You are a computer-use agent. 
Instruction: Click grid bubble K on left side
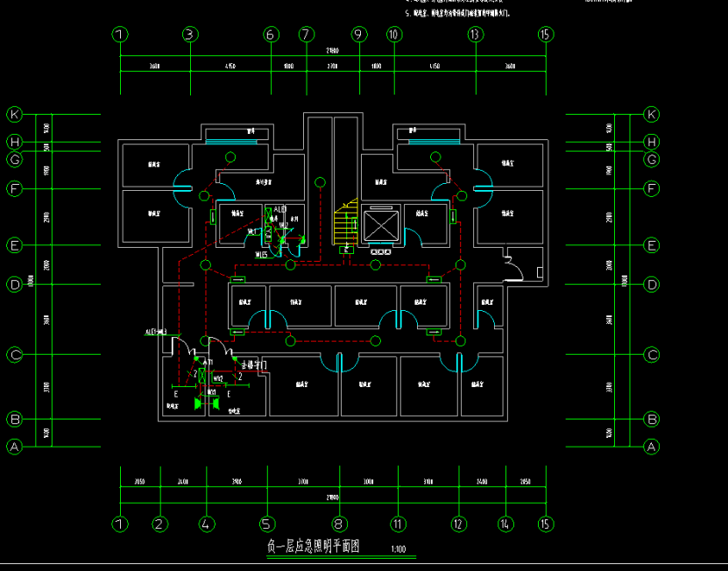click(14, 115)
